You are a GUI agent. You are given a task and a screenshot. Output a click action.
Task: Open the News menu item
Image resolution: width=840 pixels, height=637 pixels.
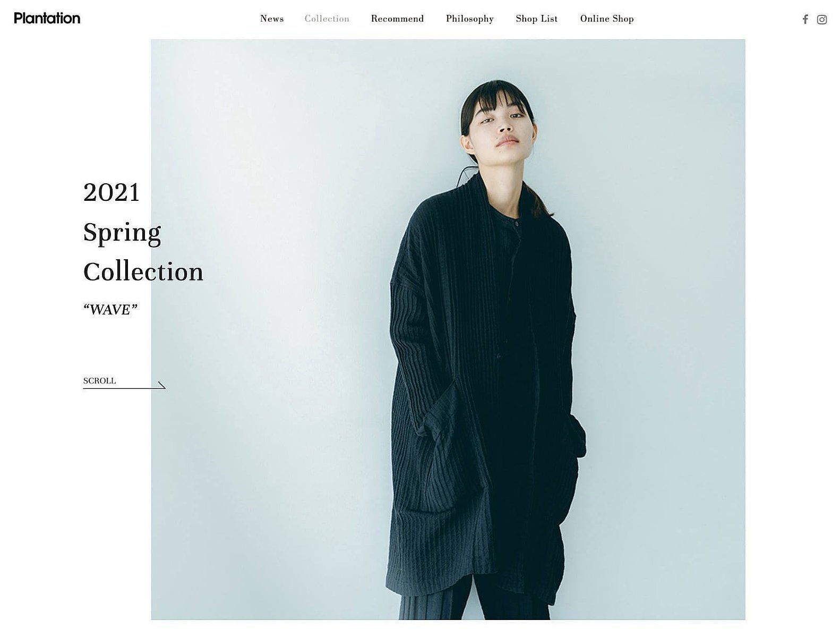272,19
